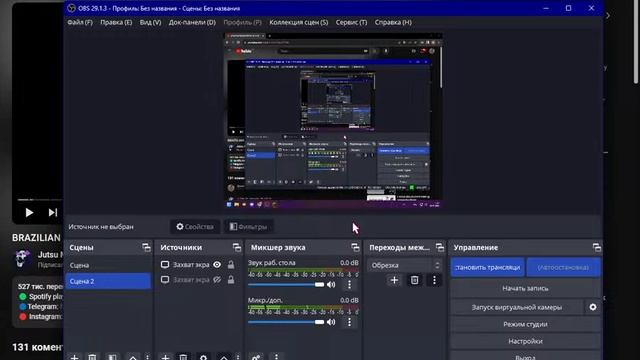Click the Фильтры button
The height and width of the screenshot is (360, 640).
click(248, 227)
